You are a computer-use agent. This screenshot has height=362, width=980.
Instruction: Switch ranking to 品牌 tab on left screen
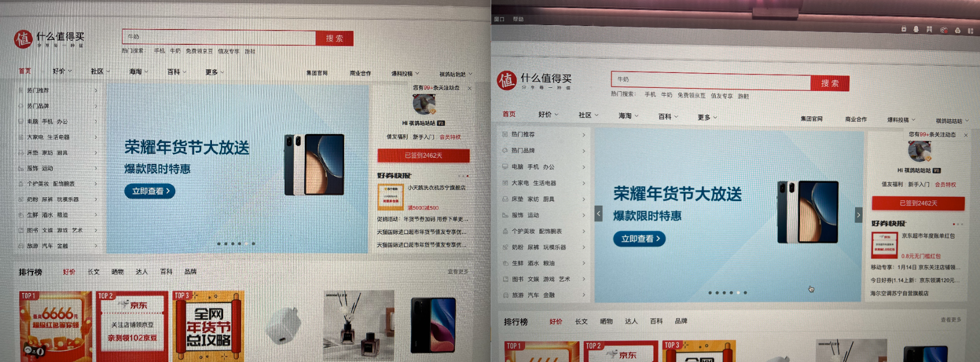pos(190,272)
